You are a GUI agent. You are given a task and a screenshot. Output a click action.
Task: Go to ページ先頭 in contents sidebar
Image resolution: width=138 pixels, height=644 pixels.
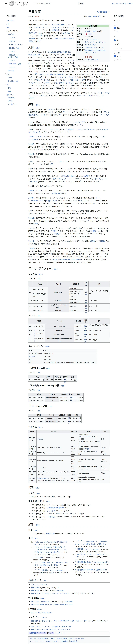(x=10, y=21)
